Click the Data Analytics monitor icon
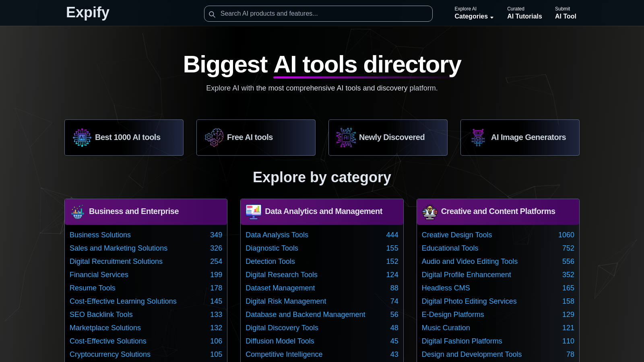 (x=254, y=212)
